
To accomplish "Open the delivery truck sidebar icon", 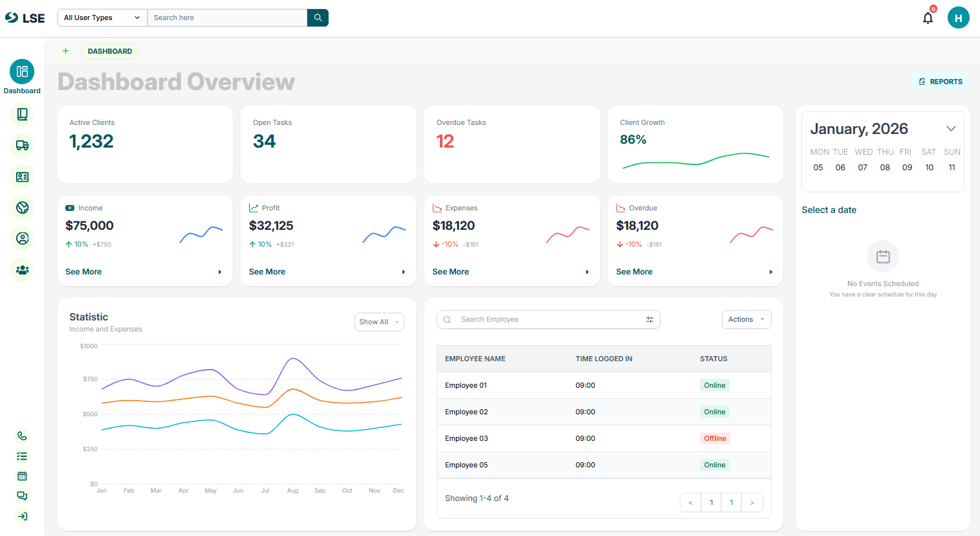I will coord(22,146).
